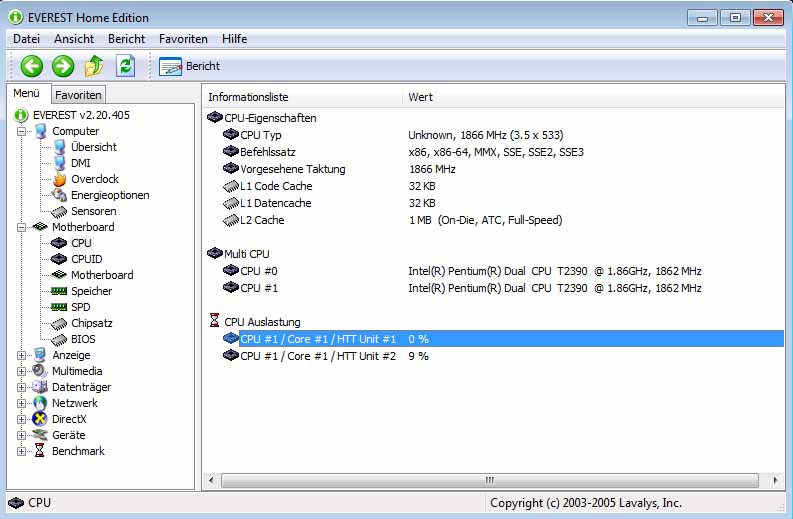Click the Benchmark hourglass icon
This screenshot has height=519, width=793.
click(x=39, y=451)
